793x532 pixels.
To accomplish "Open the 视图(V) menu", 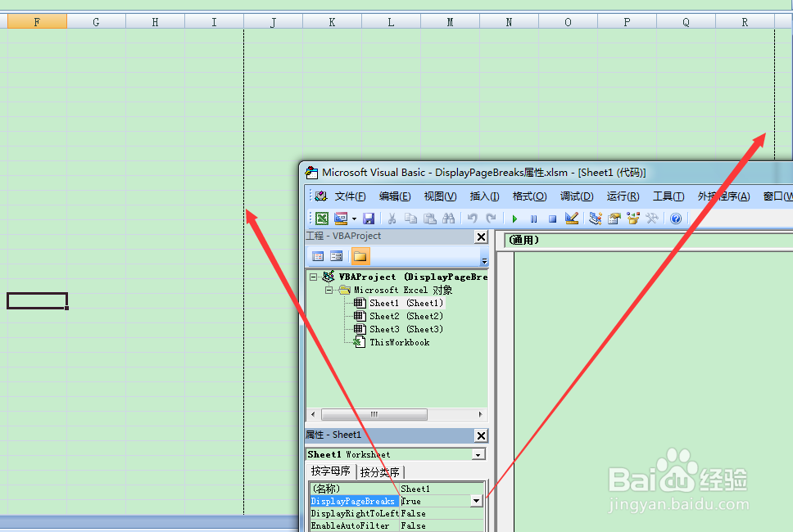I will pyautogui.click(x=440, y=196).
